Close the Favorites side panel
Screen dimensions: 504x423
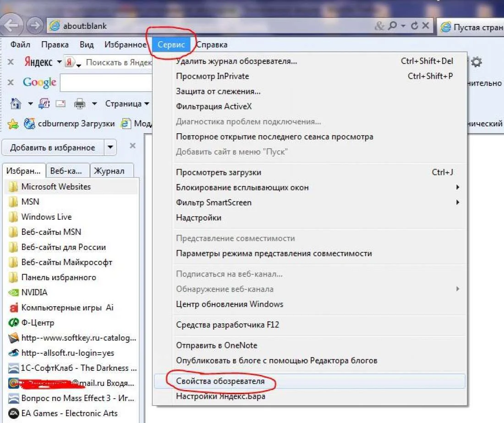click(x=132, y=146)
